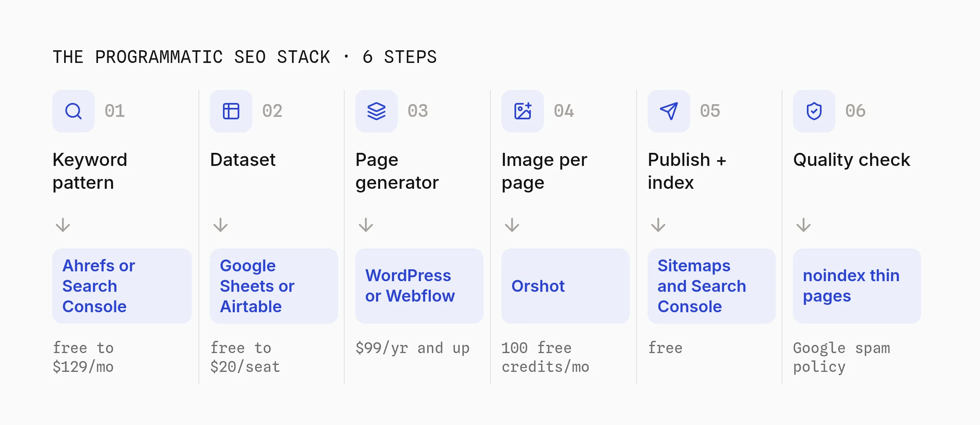Click the Quality check heading
980x425 pixels.
click(x=852, y=160)
